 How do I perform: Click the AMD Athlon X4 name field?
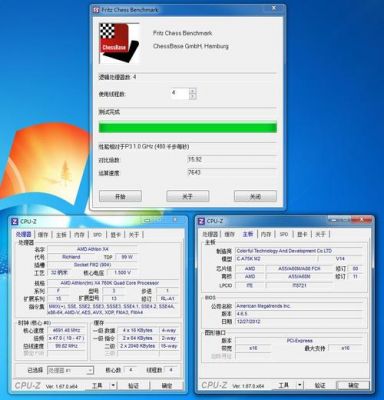tap(93, 249)
